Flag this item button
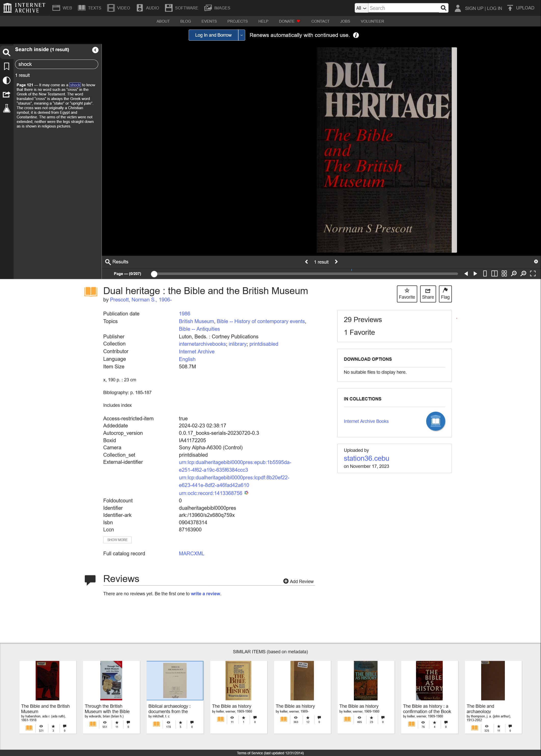This screenshot has width=541, height=756. (x=445, y=294)
